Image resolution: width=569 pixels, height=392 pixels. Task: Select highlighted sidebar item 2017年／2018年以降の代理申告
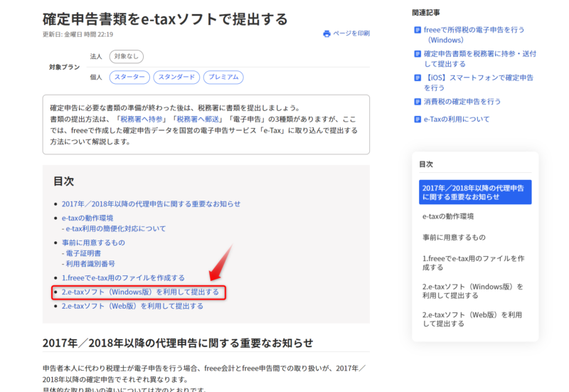pyautogui.click(x=475, y=192)
